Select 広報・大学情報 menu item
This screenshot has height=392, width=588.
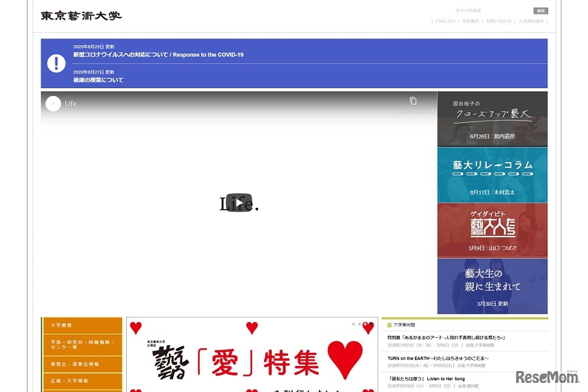coord(83,381)
